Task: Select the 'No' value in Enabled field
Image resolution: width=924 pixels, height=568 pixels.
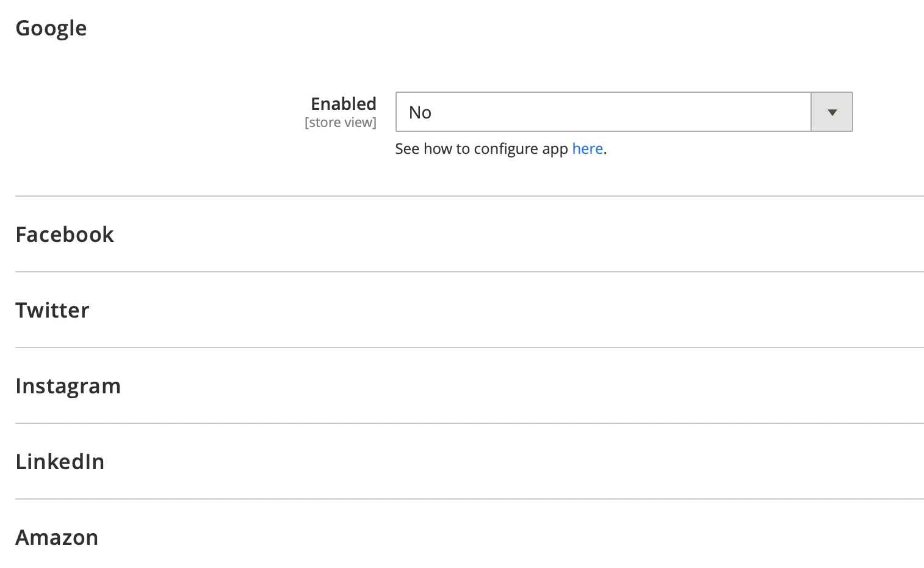Action: coord(420,112)
